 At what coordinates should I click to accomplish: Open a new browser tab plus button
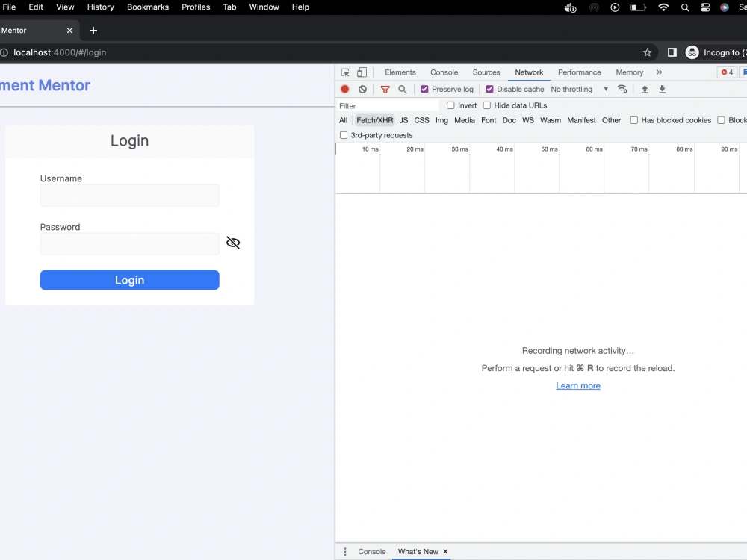click(x=93, y=31)
